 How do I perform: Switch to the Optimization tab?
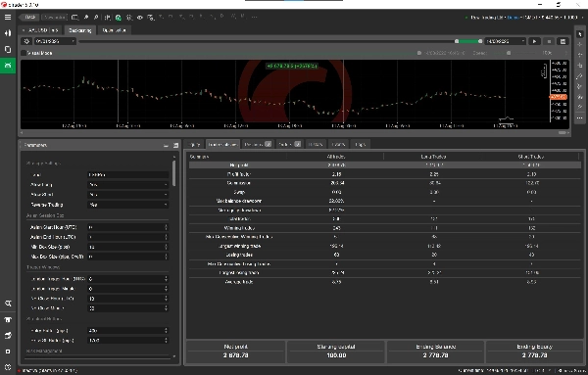point(114,30)
